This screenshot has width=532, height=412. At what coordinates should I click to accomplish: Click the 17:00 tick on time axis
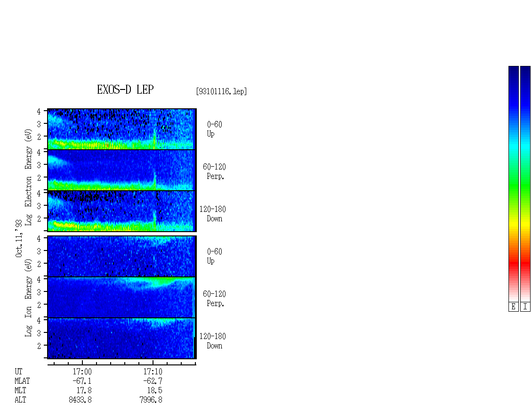(x=82, y=363)
